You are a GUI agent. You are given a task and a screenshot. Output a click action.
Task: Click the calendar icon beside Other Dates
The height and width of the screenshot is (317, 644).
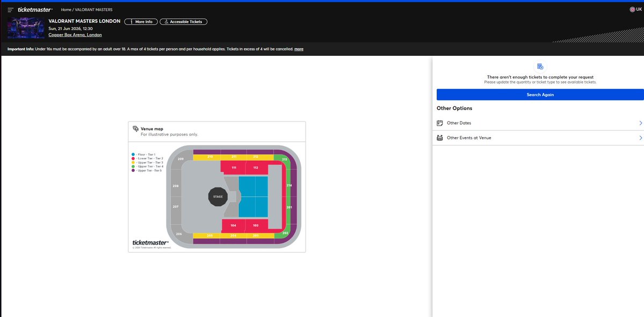[439, 123]
